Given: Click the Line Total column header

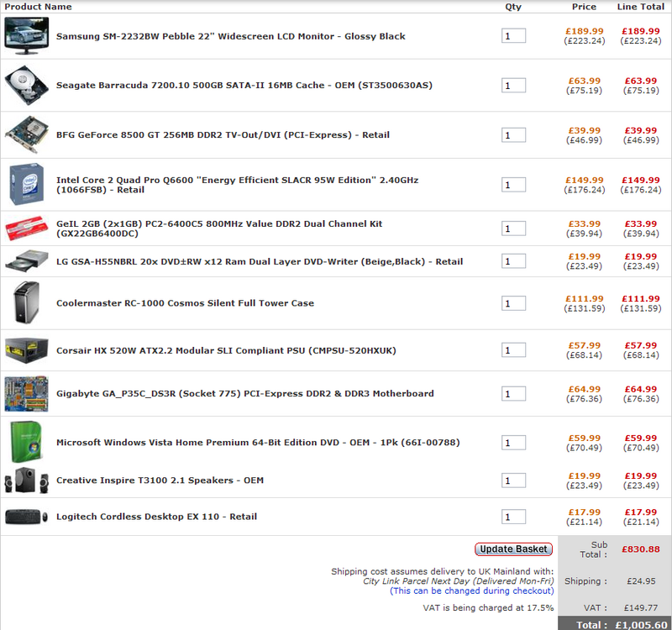Looking at the screenshot, I should [641, 7].
